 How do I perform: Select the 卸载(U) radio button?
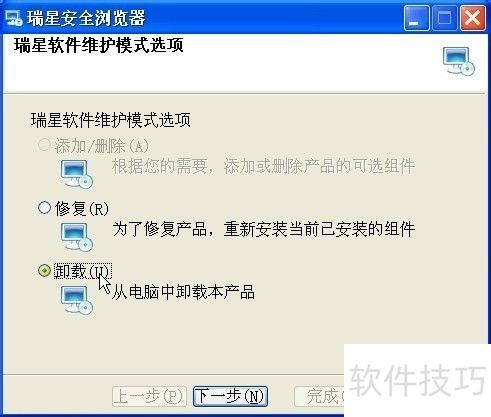click(44, 270)
